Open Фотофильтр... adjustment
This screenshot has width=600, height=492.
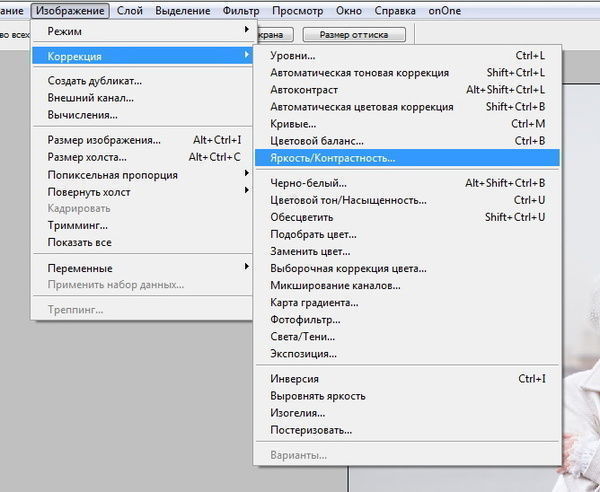305,319
